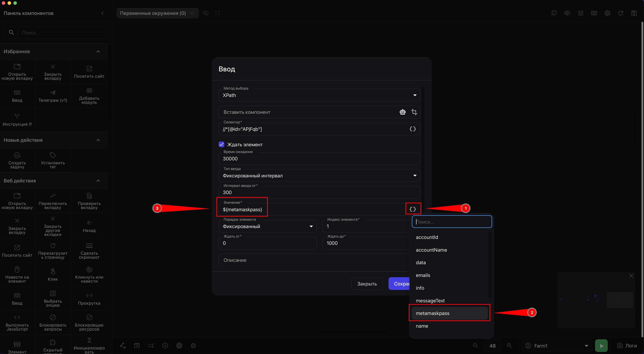Click the Время ожидания field
This screenshot has width=644, height=354.
(319, 159)
